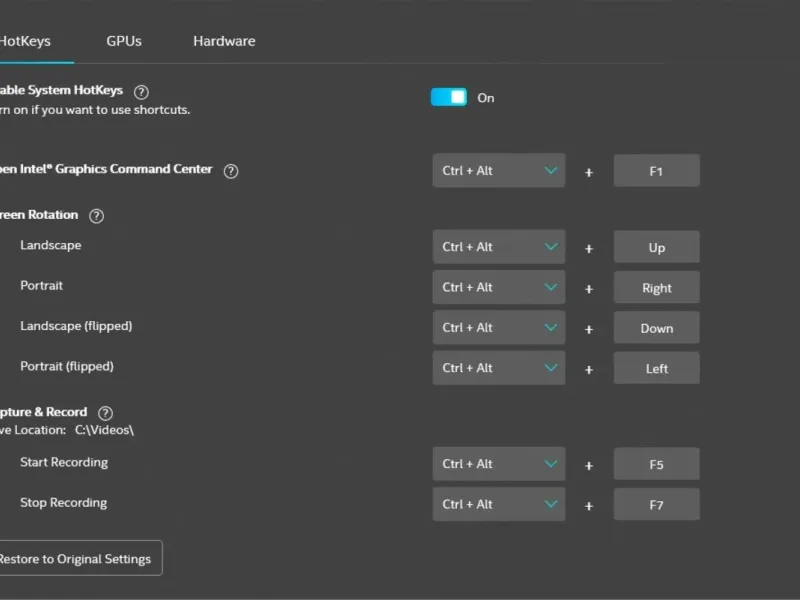Expand Stop Recording modifier dropdown
The height and width of the screenshot is (600, 800).
pos(498,504)
